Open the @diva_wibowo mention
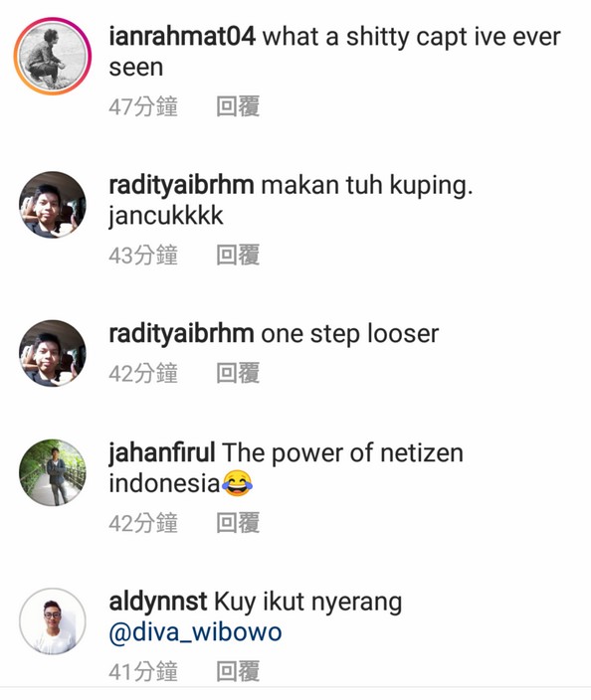This screenshot has width=591, height=700. coord(196,632)
